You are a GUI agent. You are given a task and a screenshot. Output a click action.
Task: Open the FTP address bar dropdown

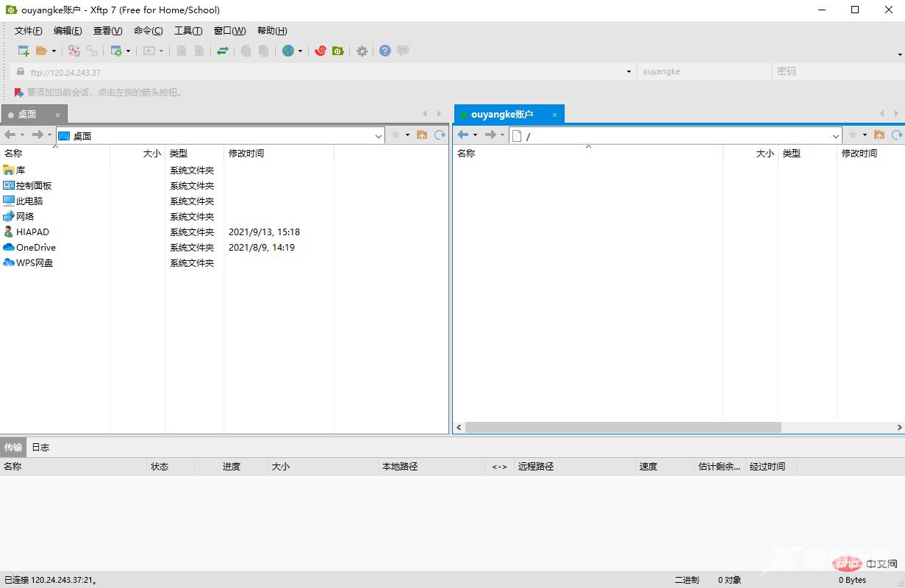click(x=627, y=71)
